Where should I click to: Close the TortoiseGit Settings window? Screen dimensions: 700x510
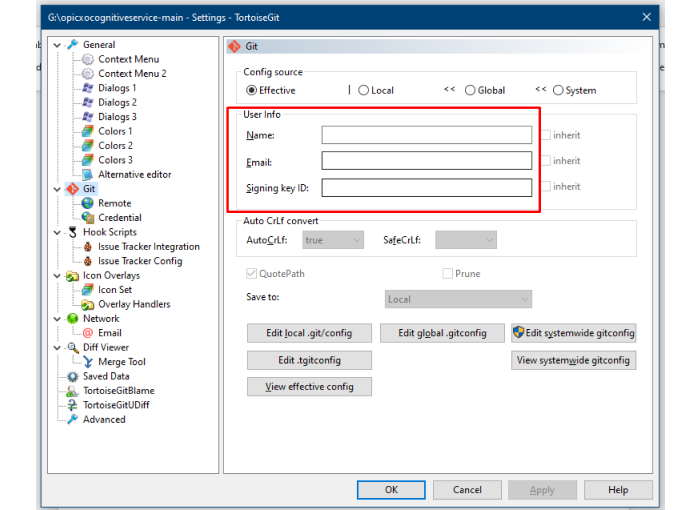646,17
